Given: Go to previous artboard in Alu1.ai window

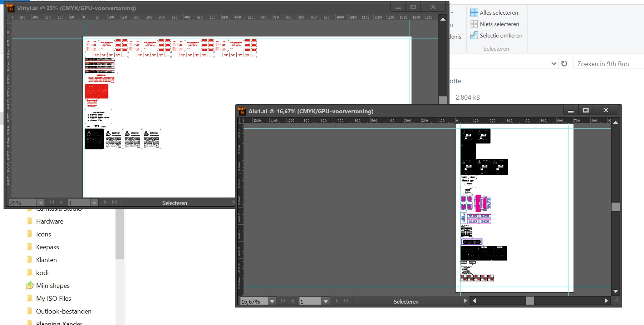Looking at the screenshot, I should click(x=292, y=301).
